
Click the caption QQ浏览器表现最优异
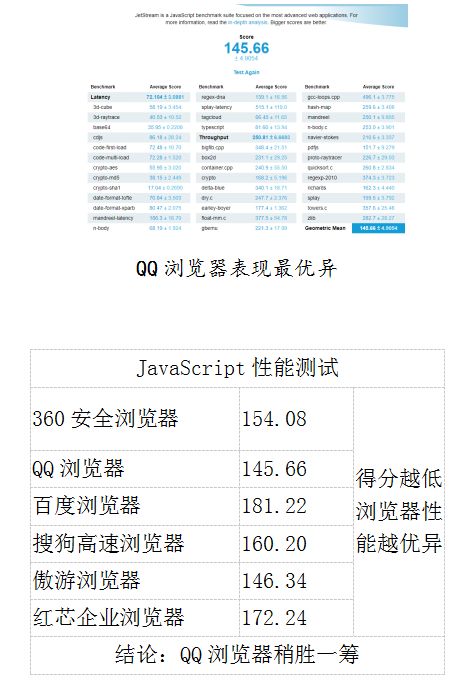point(236,268)
